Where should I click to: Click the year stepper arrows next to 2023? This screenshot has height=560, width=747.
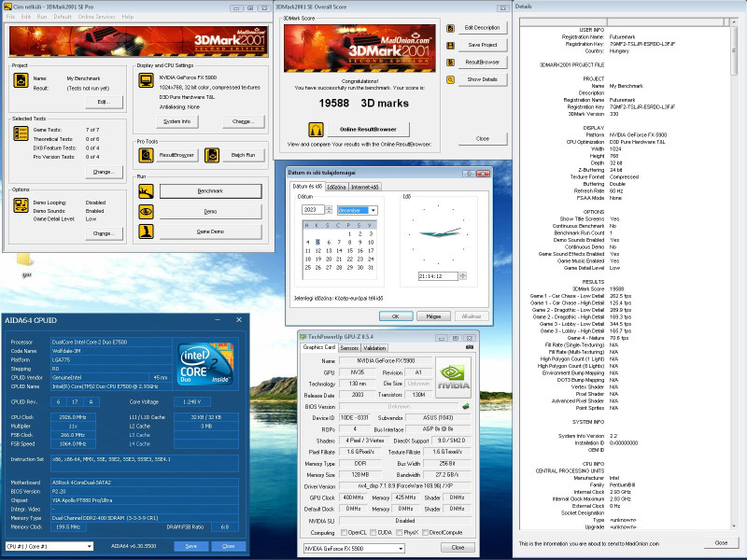[x=329, y=209]
